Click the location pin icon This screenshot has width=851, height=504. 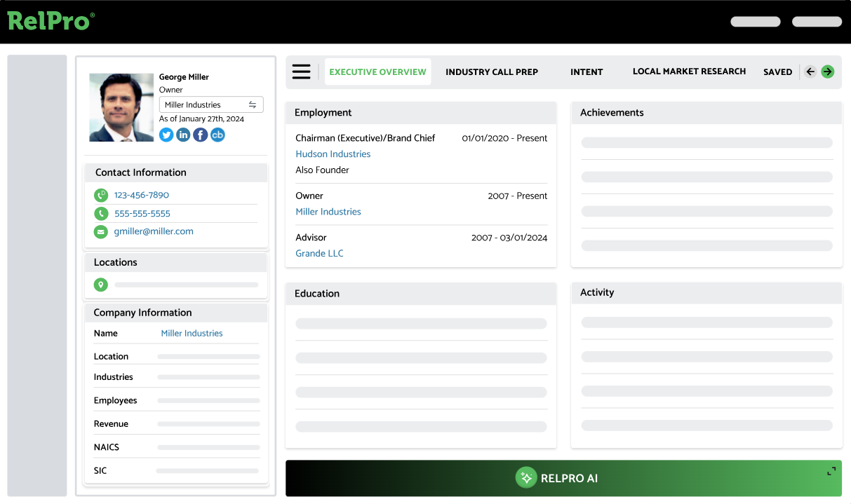pos(101,285)
